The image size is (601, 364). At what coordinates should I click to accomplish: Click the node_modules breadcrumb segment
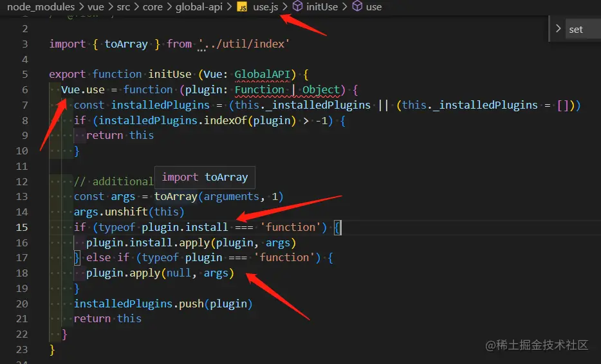pyautogui.click(x=41, y=7)
